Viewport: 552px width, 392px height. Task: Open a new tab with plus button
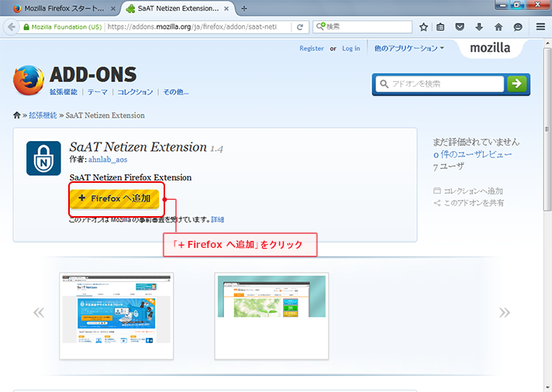pyautogui.click(x=244, y=9)
